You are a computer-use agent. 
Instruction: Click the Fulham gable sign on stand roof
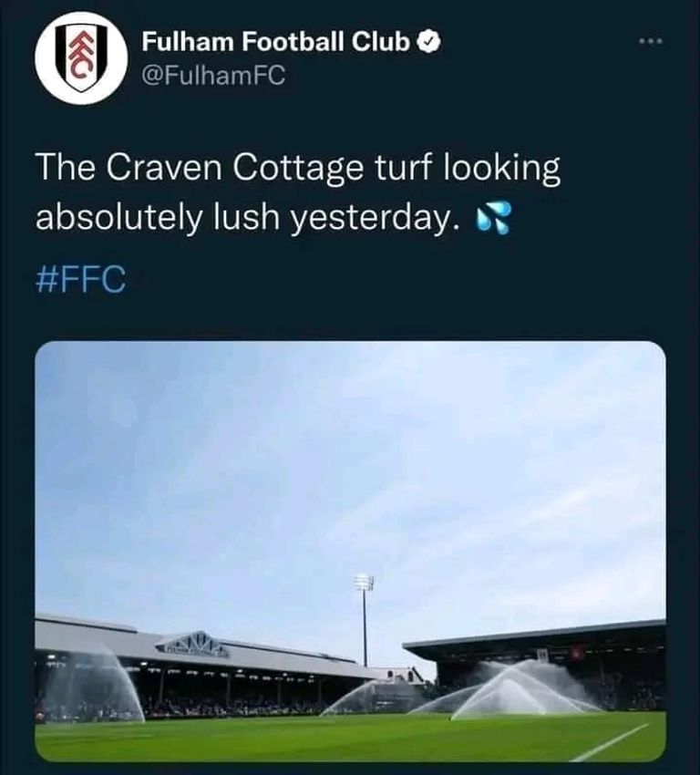192,646
